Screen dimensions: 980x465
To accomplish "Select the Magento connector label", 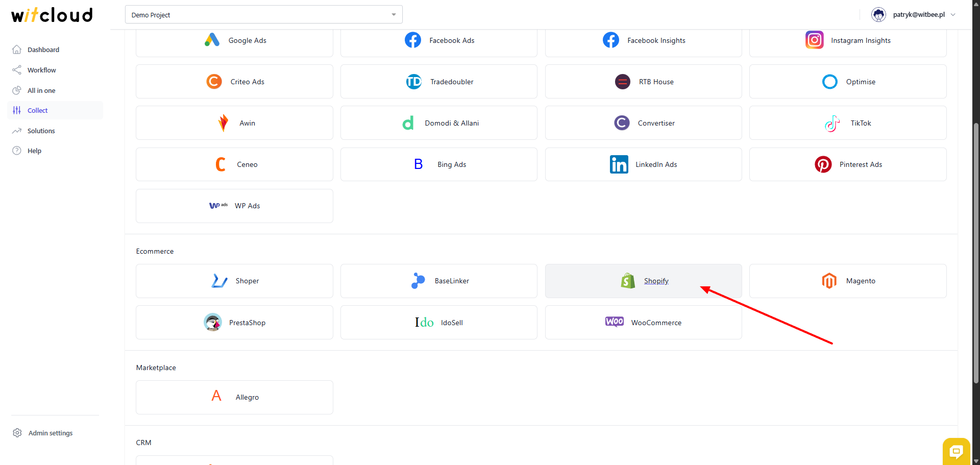I will (861, 281).
